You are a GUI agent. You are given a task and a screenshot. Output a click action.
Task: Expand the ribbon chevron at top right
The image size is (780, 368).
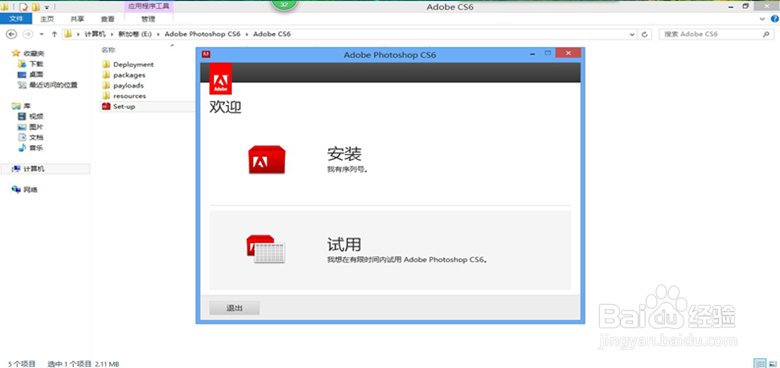[x=763, y=19]
